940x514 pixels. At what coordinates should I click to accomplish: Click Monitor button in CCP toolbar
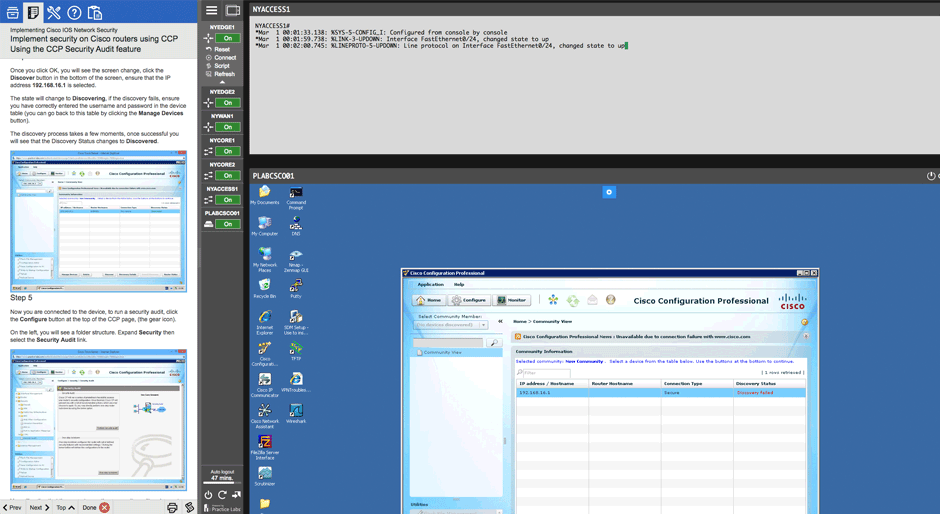point(511,300)
